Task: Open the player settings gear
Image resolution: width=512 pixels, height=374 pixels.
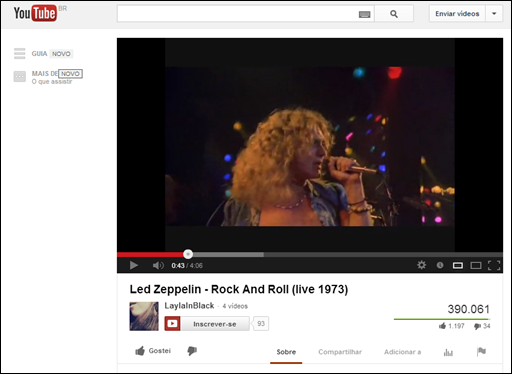Action: pos(421,265)
